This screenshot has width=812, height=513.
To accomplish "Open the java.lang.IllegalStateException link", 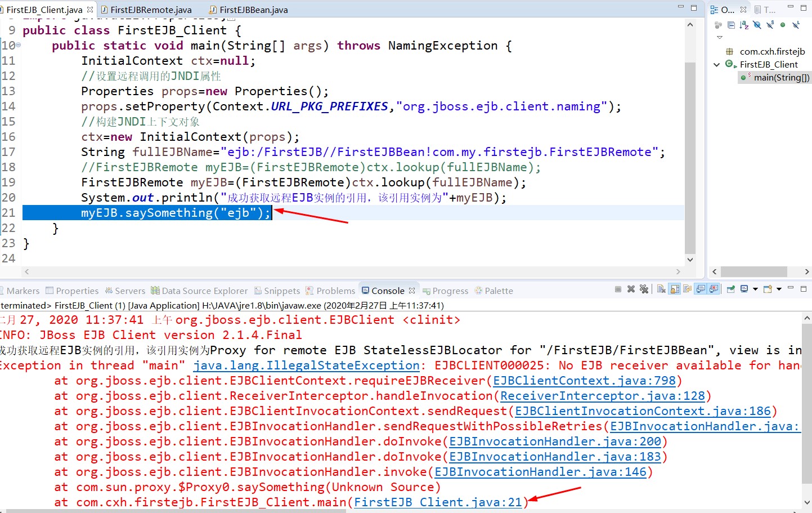I will pyautogui.click(x=306, y=365).
